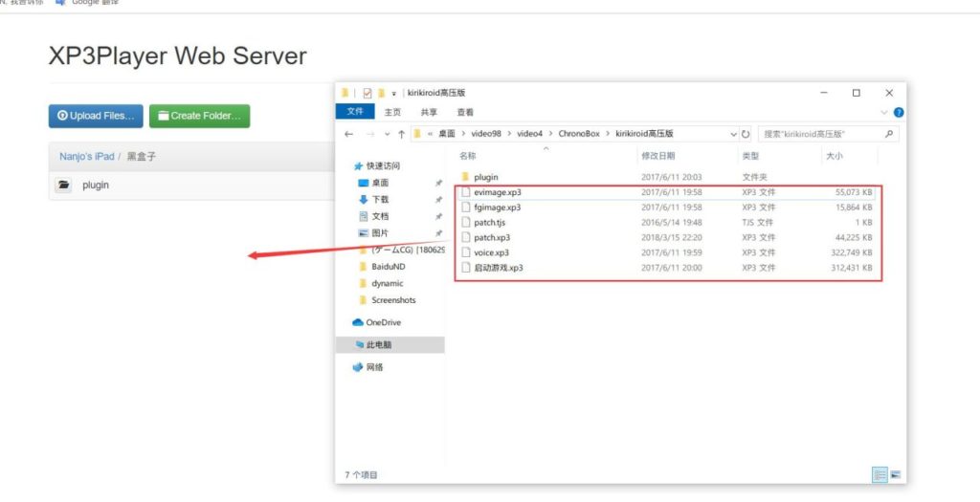Switch to details view in status bar
The image size is (980, 502).
click(879, 474)
